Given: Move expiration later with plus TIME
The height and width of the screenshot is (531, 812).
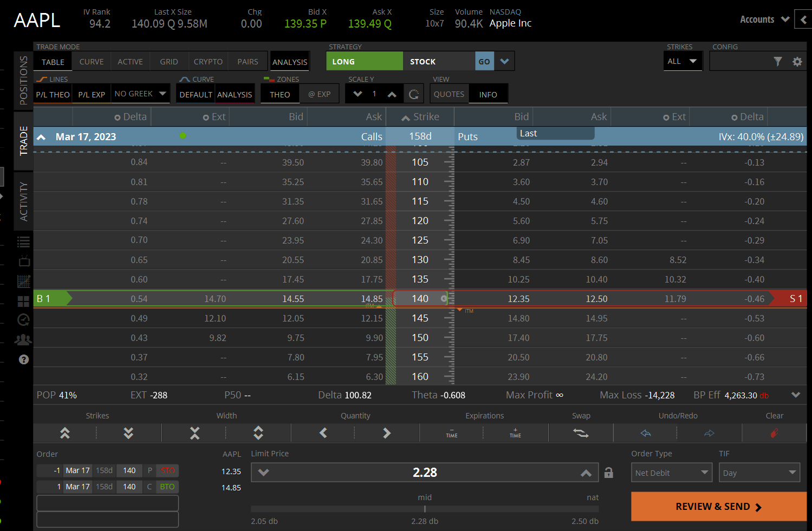Looking at the screenshot, I should (x=515, y=433).
